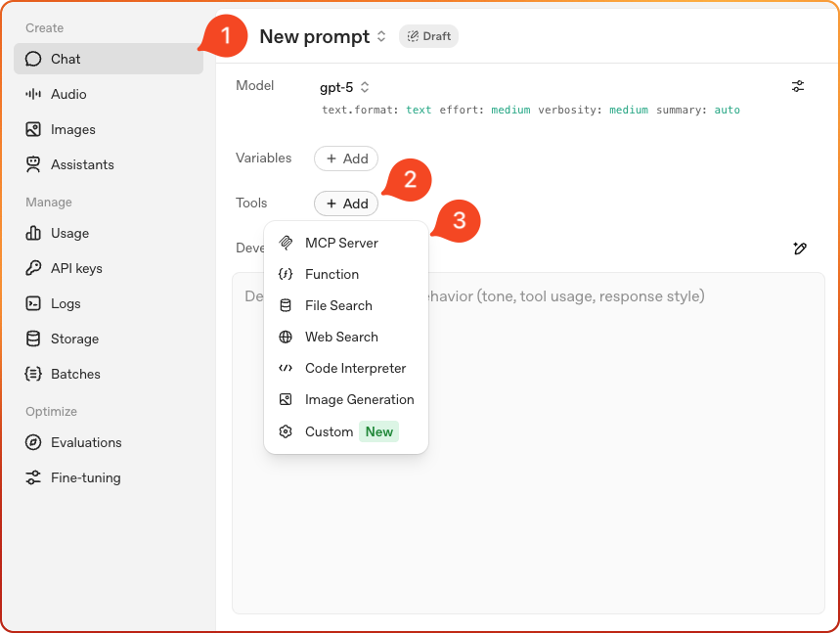Expand the gpt-5 model dropdown
The image size is (840, 633).
coord(344,87)
